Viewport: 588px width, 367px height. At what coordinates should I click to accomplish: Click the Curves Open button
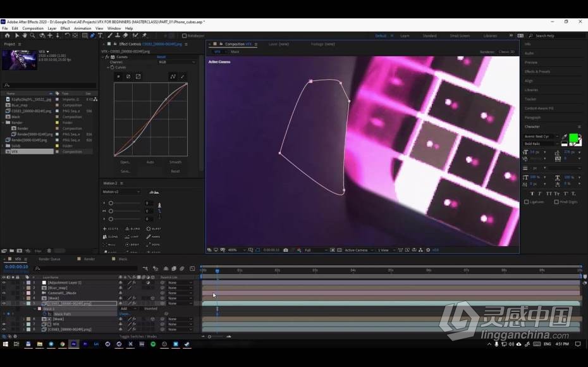[x=125, y=162]
